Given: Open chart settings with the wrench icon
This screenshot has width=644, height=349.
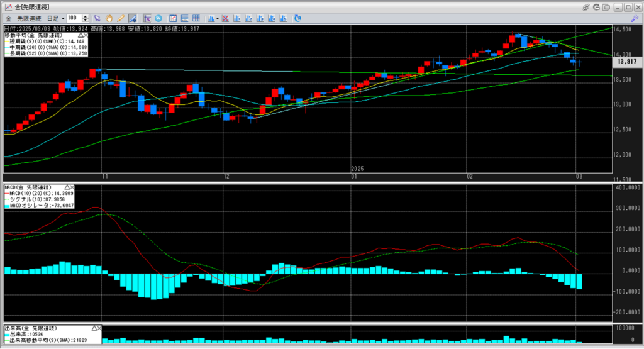Looking at the screenshot, I should coord(635,19).
